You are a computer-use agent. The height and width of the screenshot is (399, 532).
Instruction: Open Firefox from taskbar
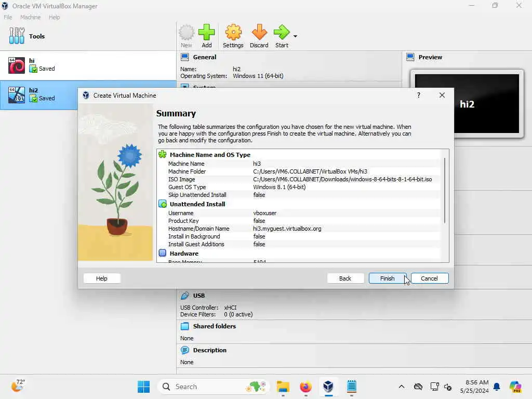click(x=305, y=387)
